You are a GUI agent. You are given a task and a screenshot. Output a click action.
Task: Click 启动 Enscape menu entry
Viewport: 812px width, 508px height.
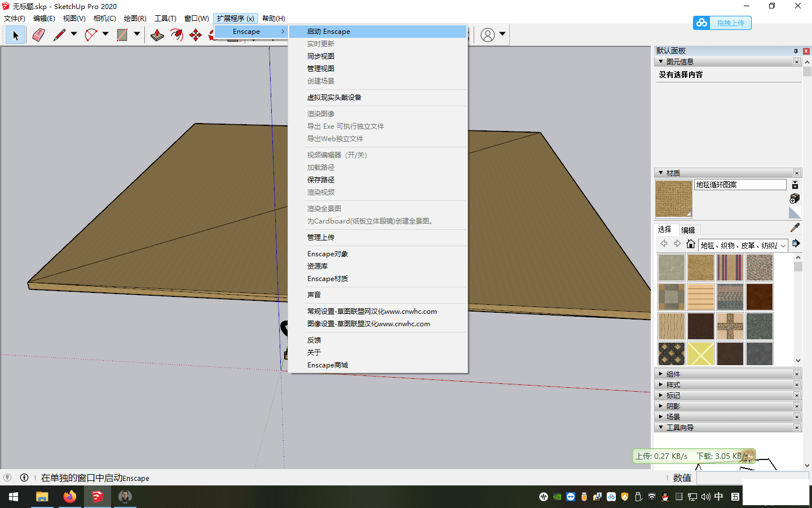378,32
